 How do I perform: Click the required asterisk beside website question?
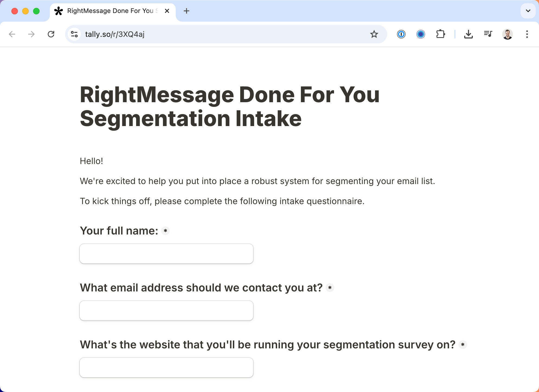(463, 345)
